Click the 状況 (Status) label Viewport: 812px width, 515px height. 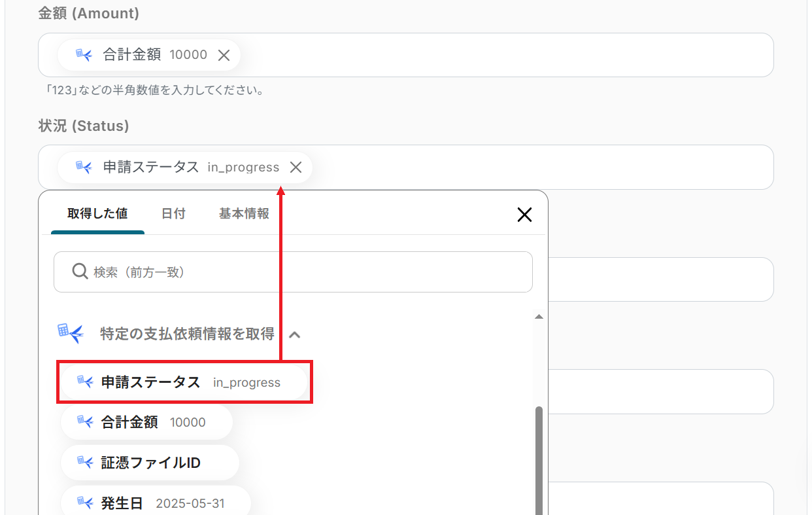click(84, 126)
